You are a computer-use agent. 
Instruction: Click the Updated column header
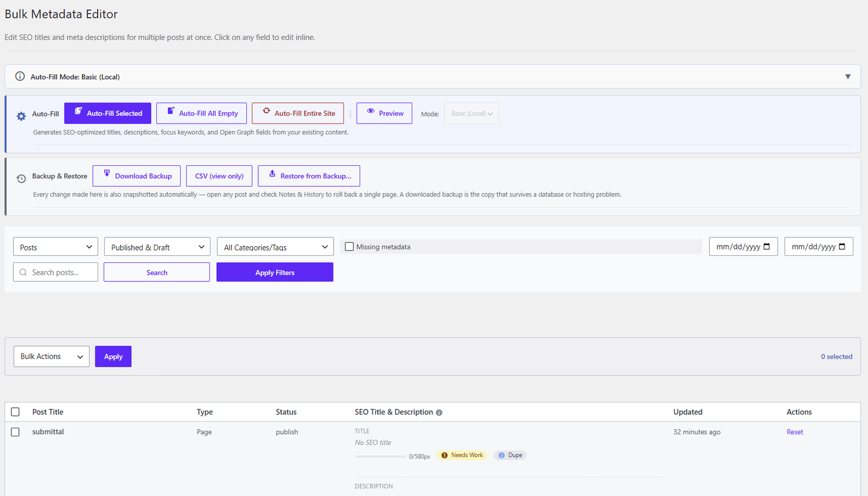click(x=688, y=412)
